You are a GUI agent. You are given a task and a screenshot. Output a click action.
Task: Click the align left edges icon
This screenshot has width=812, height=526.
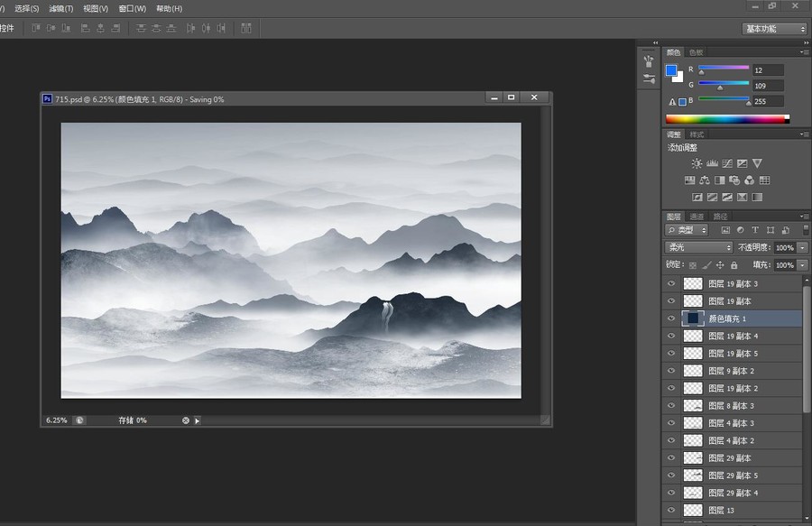coord(86,28)
